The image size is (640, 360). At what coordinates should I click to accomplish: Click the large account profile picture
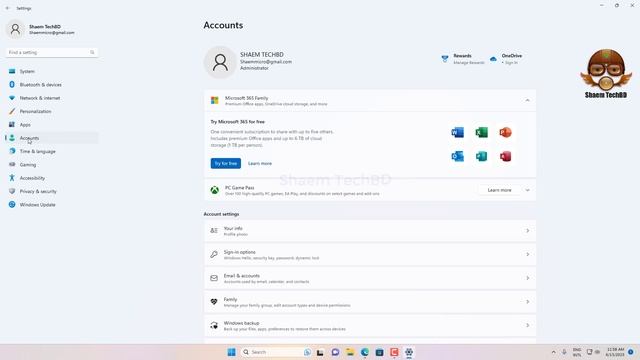tap(220, 62)
